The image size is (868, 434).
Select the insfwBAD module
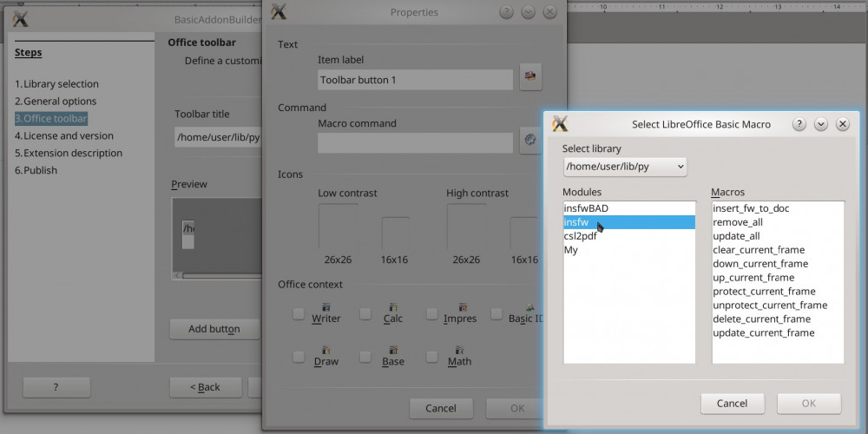pos(629,208)
